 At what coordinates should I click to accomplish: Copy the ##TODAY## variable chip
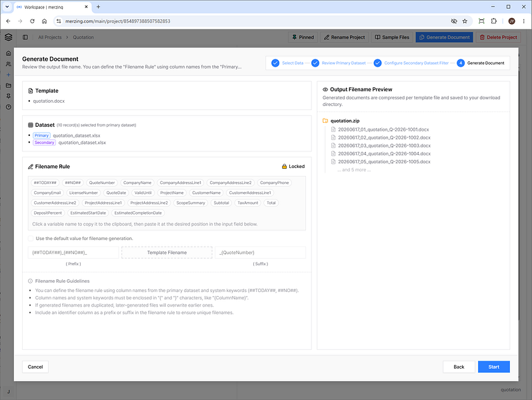pos(45,183)
